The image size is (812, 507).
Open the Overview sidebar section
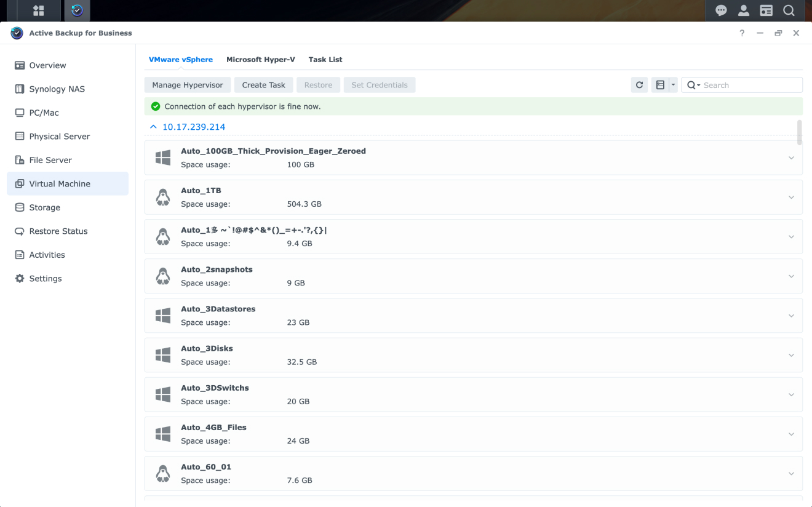48,65
